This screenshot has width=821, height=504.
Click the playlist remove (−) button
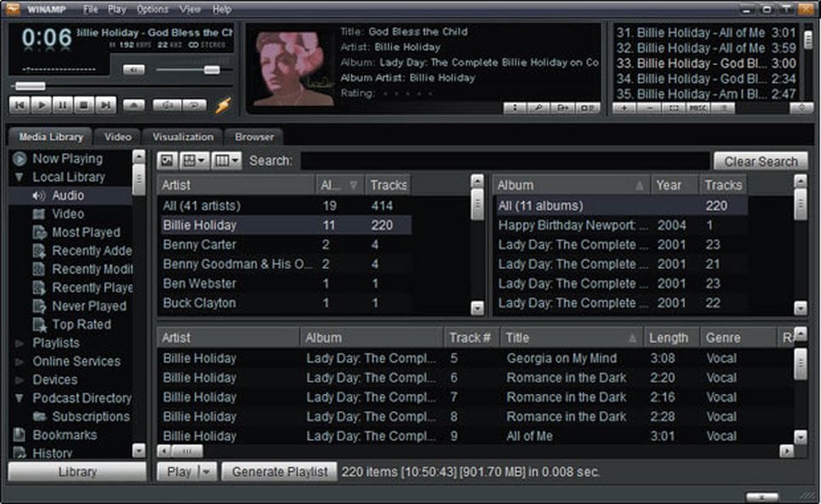(x=649, y=108)
